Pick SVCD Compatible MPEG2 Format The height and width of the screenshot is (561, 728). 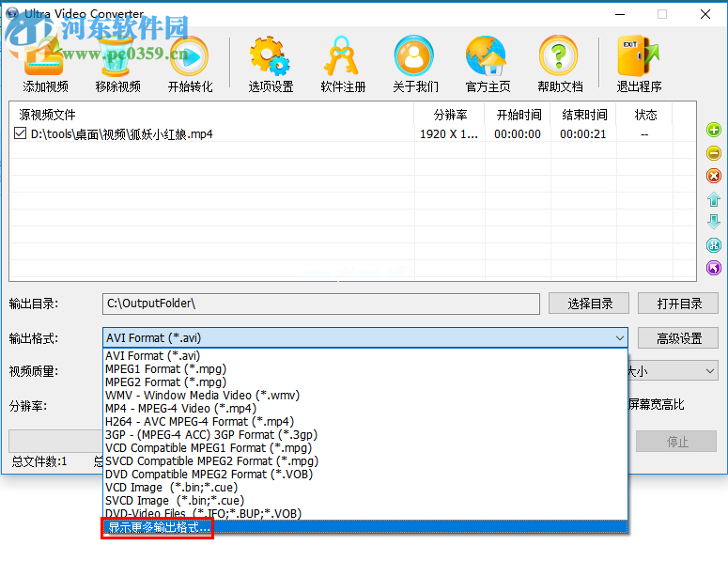coord(364,461)
